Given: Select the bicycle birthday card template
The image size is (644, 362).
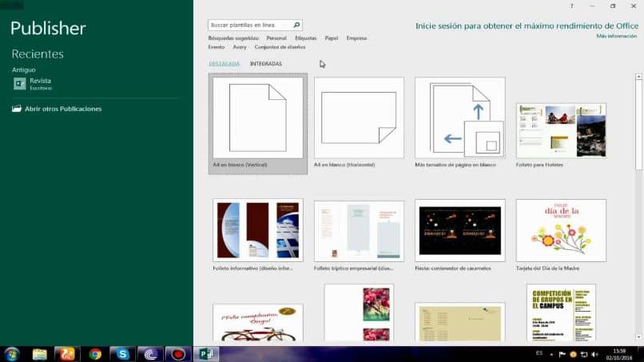Looking at the screenshot, I should coord(257,323).
